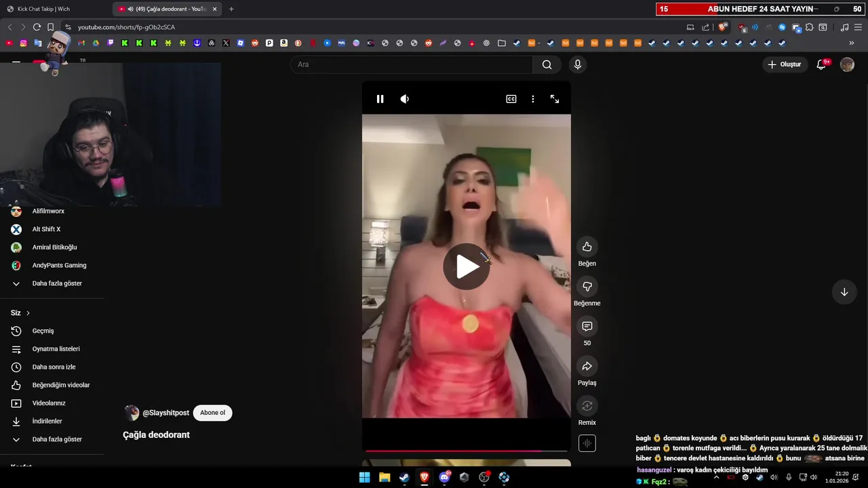This screenshot has height=488, width=868.
Task: Open the Siz section chevron
Action: coord(28,313)
